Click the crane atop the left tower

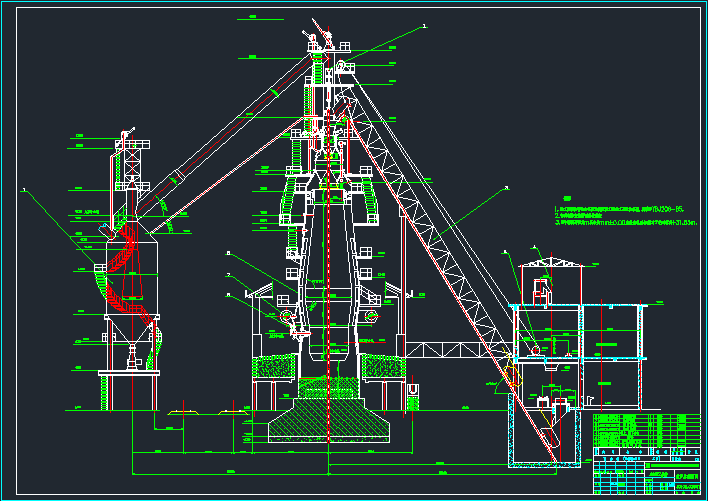pos(127,135)
